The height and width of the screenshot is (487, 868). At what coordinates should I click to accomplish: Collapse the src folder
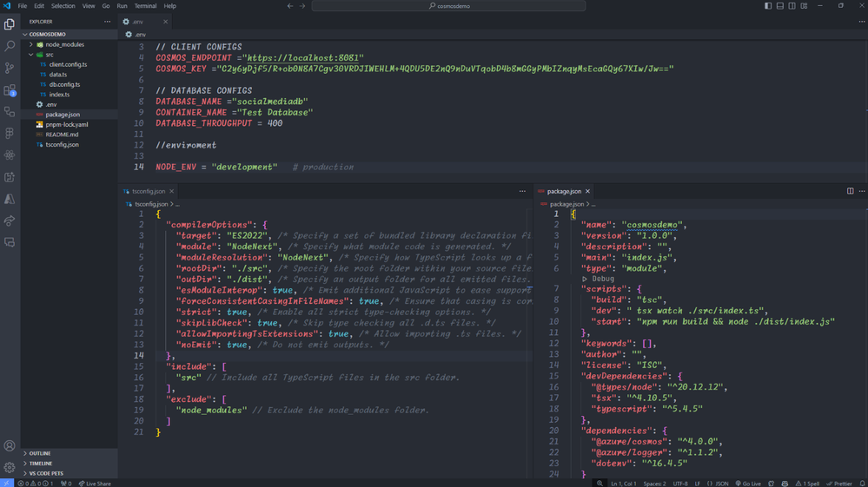31,55
